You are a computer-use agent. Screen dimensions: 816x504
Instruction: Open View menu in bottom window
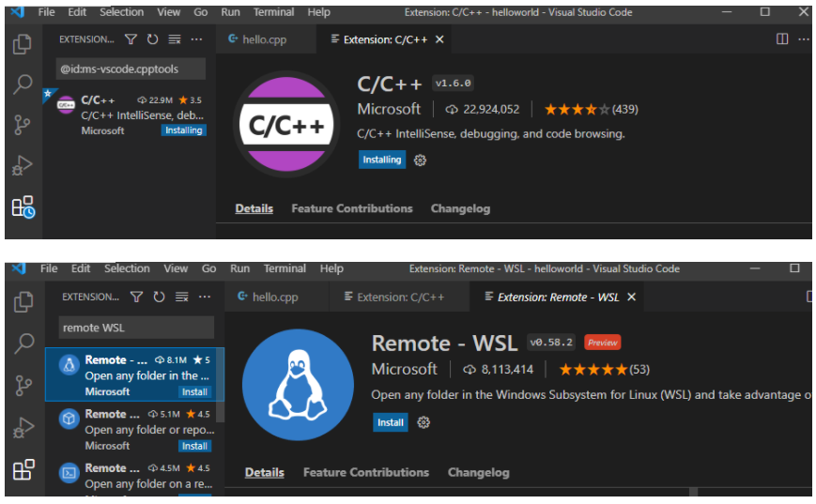(x=176, y=268)
